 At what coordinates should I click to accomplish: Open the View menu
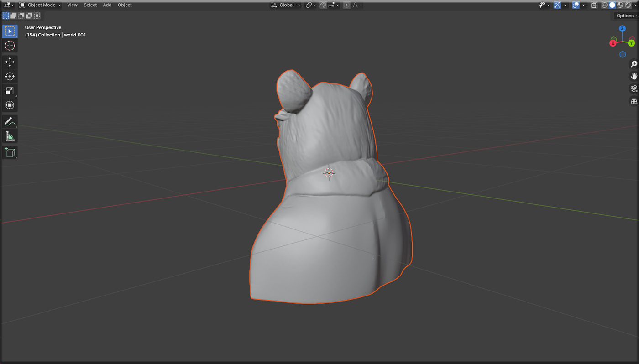[72, 5]
